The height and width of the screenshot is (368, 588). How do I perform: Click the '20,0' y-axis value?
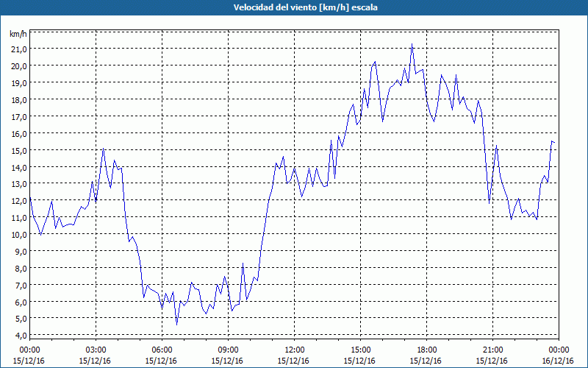(19, 66)
